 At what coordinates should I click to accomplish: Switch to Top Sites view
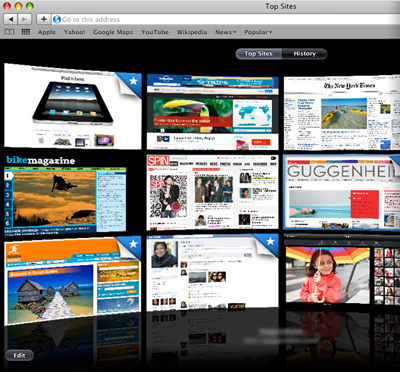point(259,54)
